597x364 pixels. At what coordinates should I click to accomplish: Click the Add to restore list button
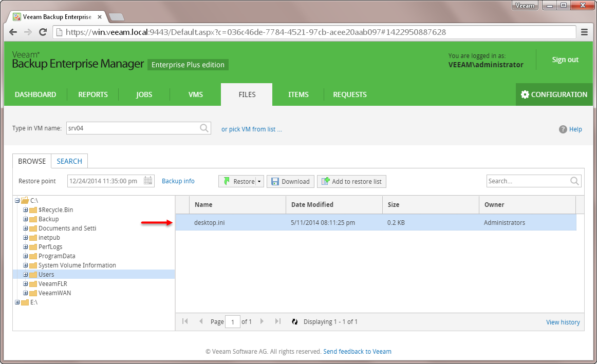pos(351,181)
